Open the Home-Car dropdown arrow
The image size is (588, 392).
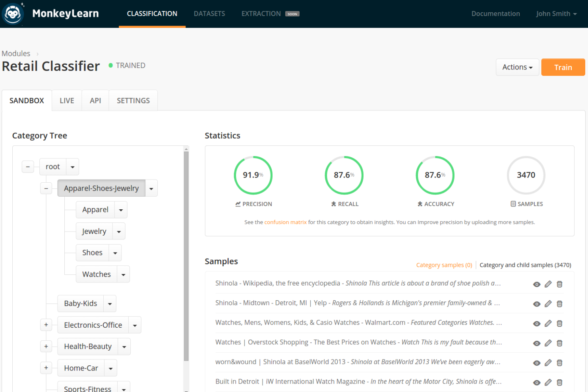click(x=110, y=368)
